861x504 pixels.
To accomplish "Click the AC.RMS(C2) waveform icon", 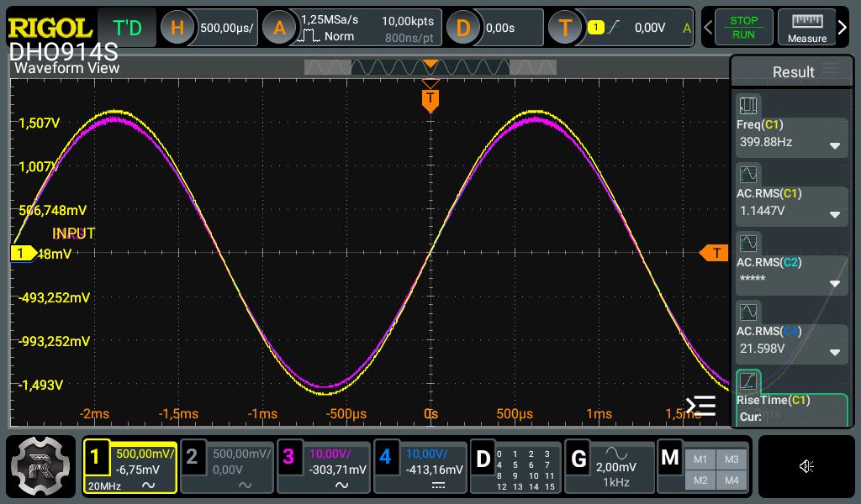I will point(747,243).
